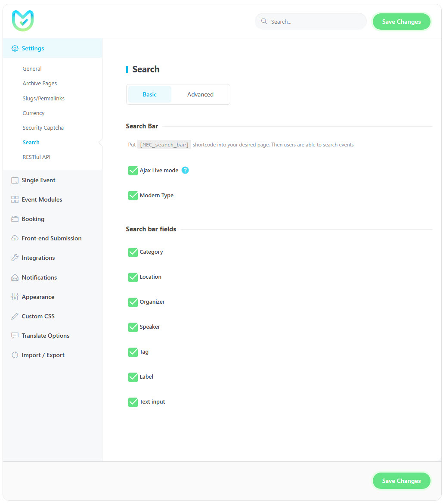Viewport: 443px width, 504px height.
Task: Toggle the Text input checkbox
Action: tap(133, 402)
